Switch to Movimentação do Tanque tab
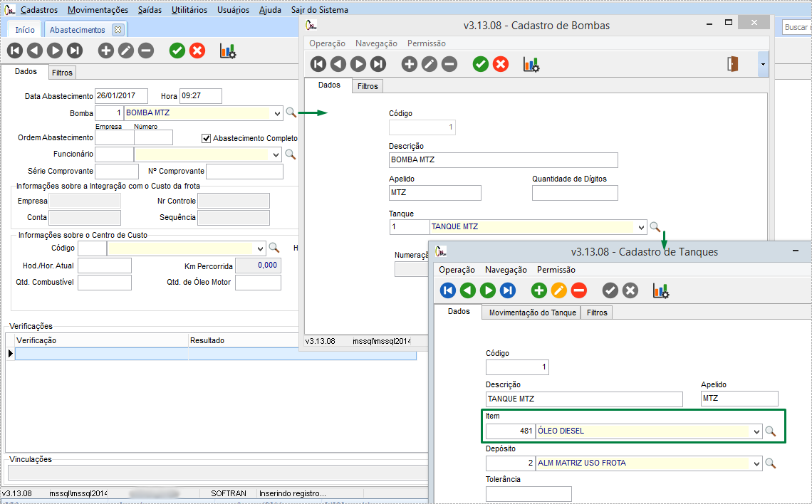Viewport: 812px width, 504px height. (532, 313)
